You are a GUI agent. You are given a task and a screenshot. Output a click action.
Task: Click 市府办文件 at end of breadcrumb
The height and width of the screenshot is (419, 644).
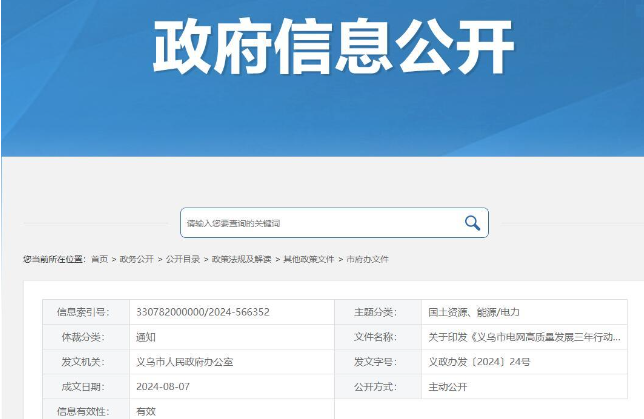tap(367, 259)
